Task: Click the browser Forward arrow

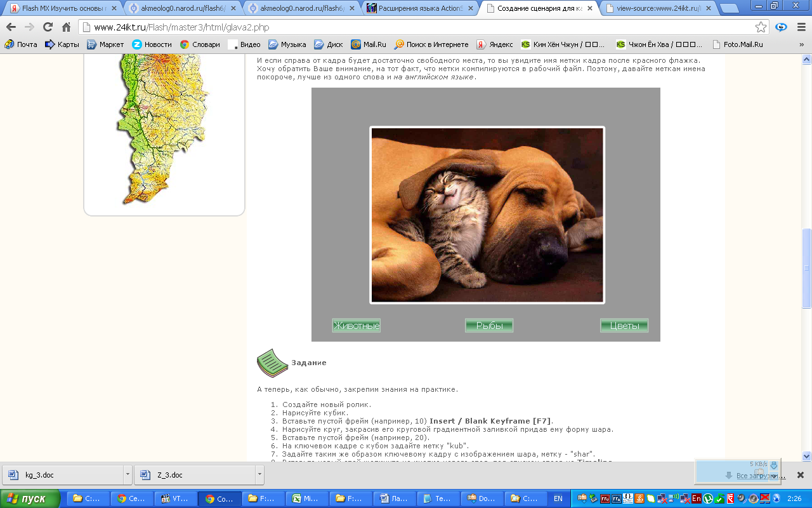Action: pos(29,27)
